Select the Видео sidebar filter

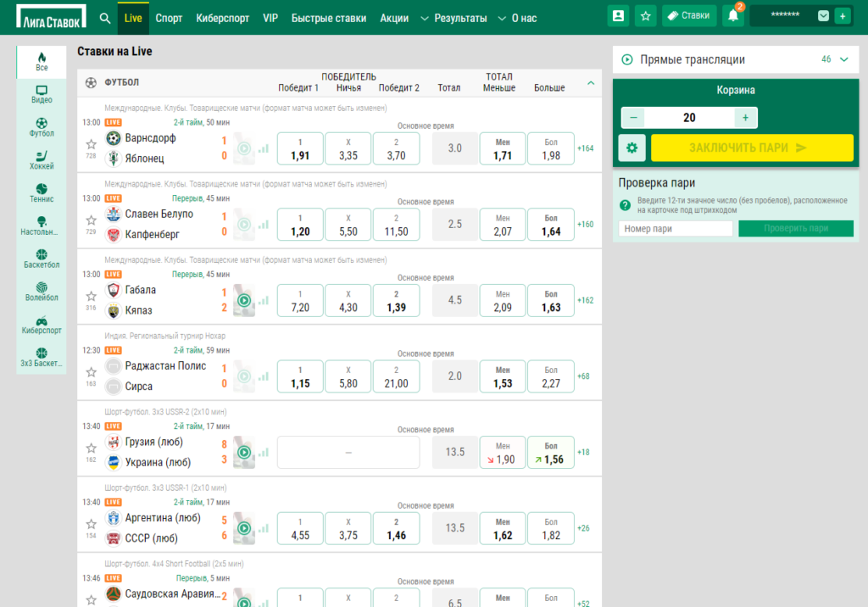tap(42, 95)
